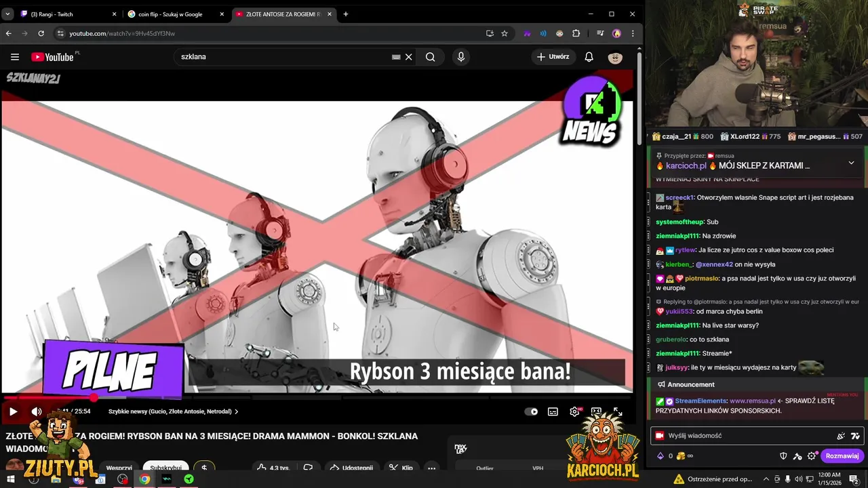Viewport: 868px width, 488px height.
Task: Expand chapter 'Szybkie newsy (Gucio, Złote Antosie, Netrodal)'
Action: coord(173,411)
